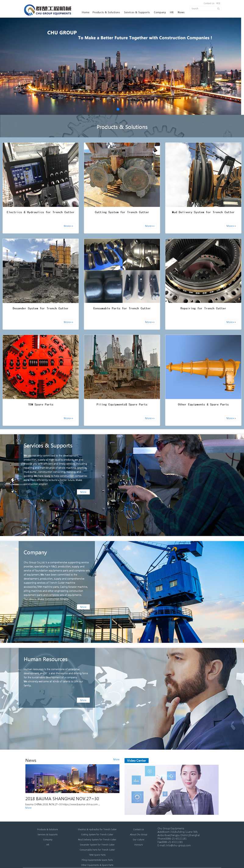Click the Chu Group Equipments logo

[48, 10]
